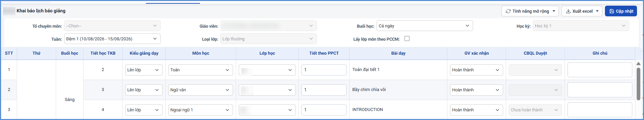Open the Tổ chuyên môn dropdown
Viewport: 644px width, 120px height.
(112, 26)
